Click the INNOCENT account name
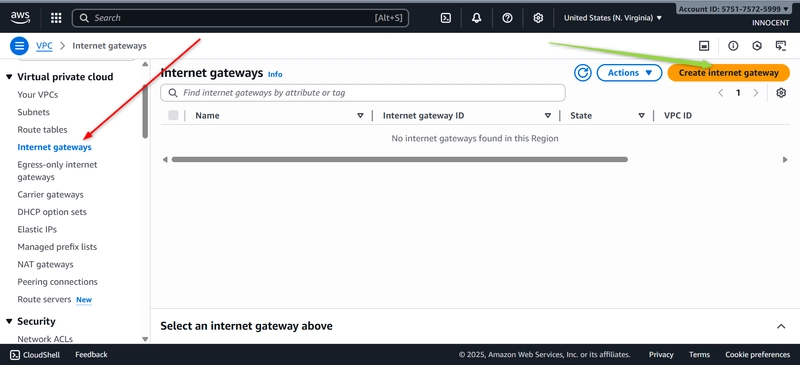The height and width of the screenshot is (365, 800). (770, 23)
